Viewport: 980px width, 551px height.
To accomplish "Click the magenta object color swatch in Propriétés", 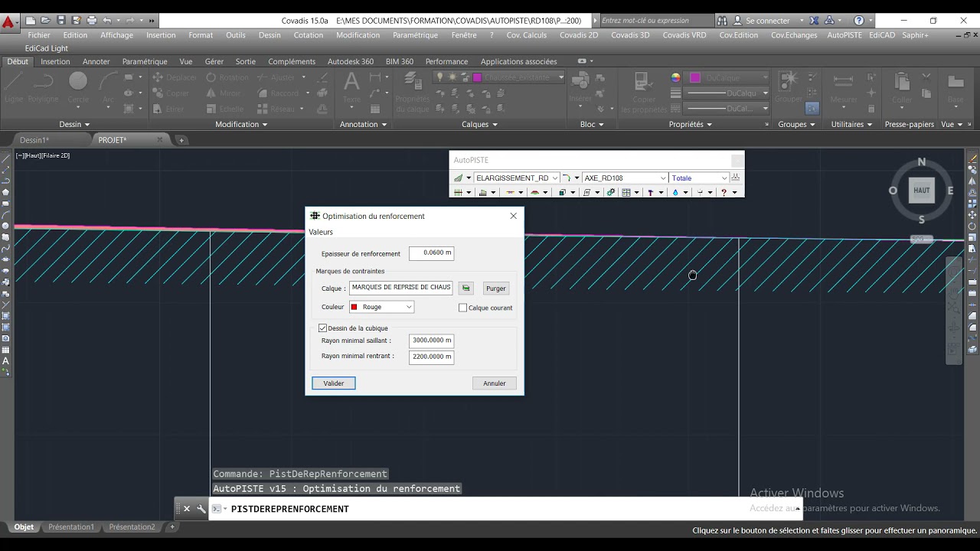I will 695,77.
